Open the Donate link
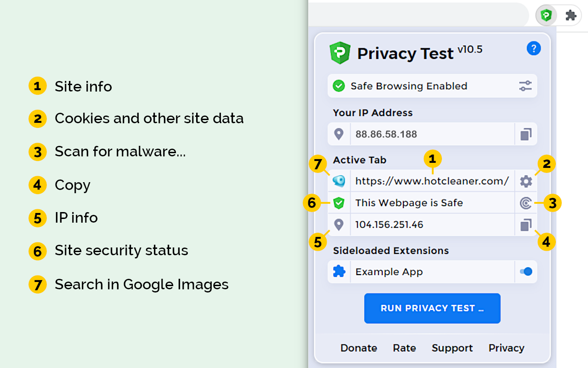Image resolution: width=588 pixels, height=368 pixels. point(358,348)
